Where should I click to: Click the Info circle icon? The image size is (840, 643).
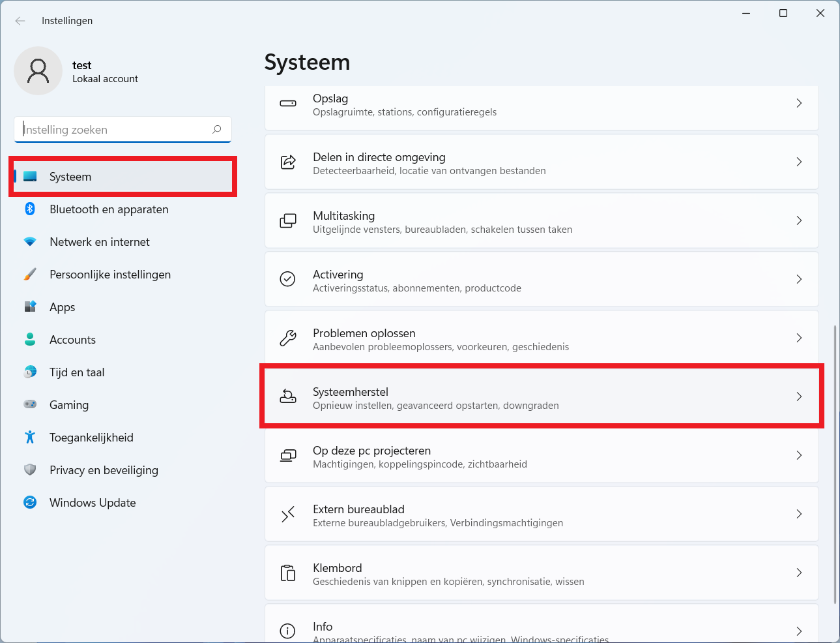[287, 631]
